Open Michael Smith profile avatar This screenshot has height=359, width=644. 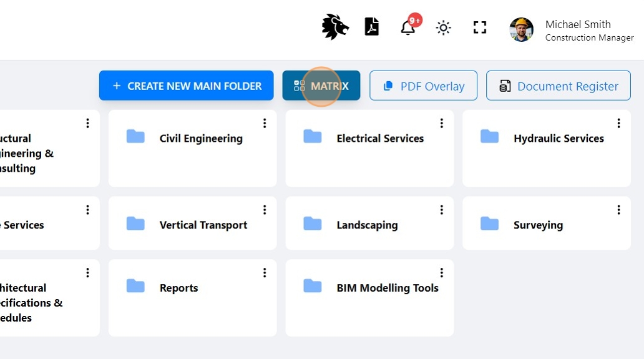pyautogui.click(x=521, y=29)
